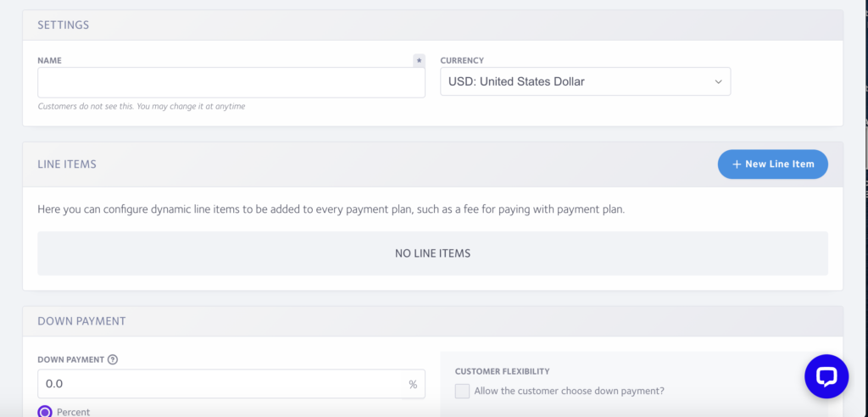The image size is (868, 417).
Task: Click the 'Customers do not see this' hint
Action: click(x=142, y=106)
